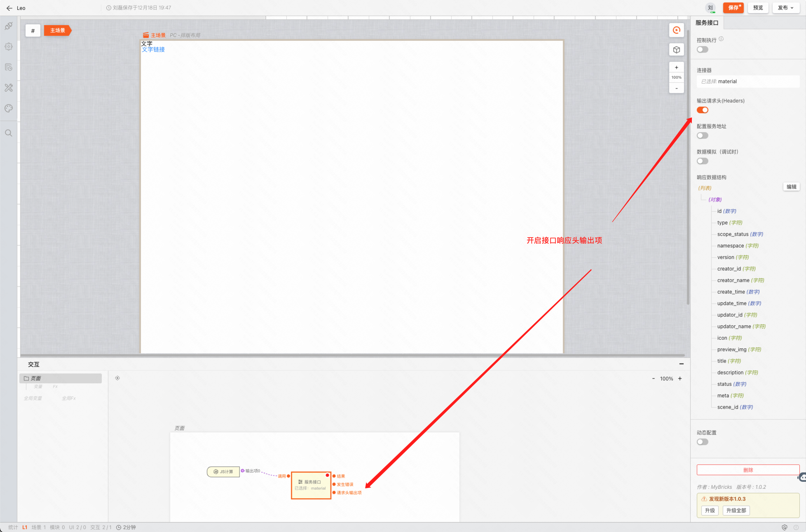Viewport: 806px width, 532px height.
Task: Expand the 响应数据结构 list node
Action: 706,188
